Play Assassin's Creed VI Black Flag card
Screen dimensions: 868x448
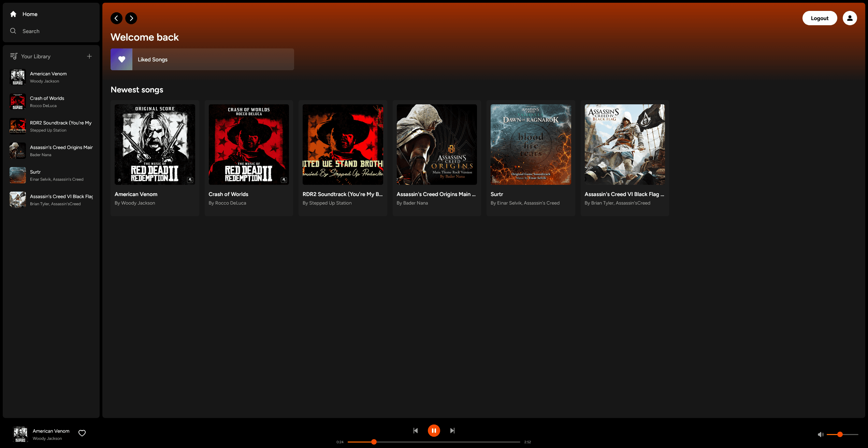(x=625, y=158)
